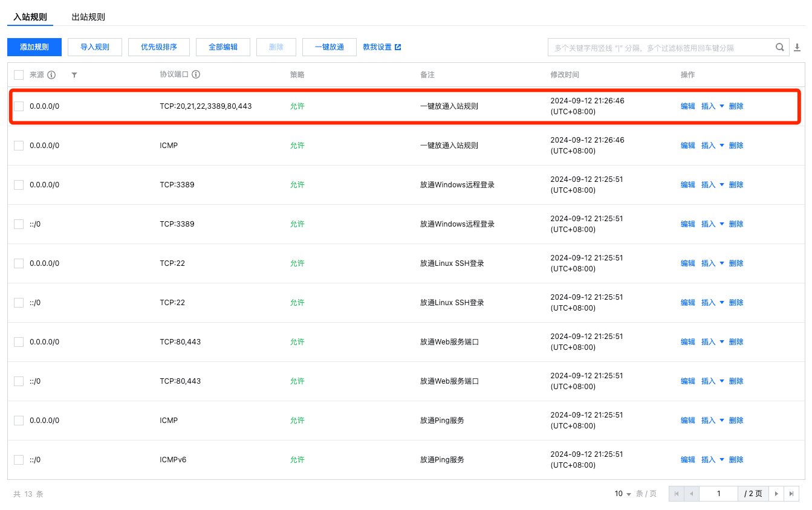
Task: Click the next page arrow in pagination
Action: click(776, 493)
